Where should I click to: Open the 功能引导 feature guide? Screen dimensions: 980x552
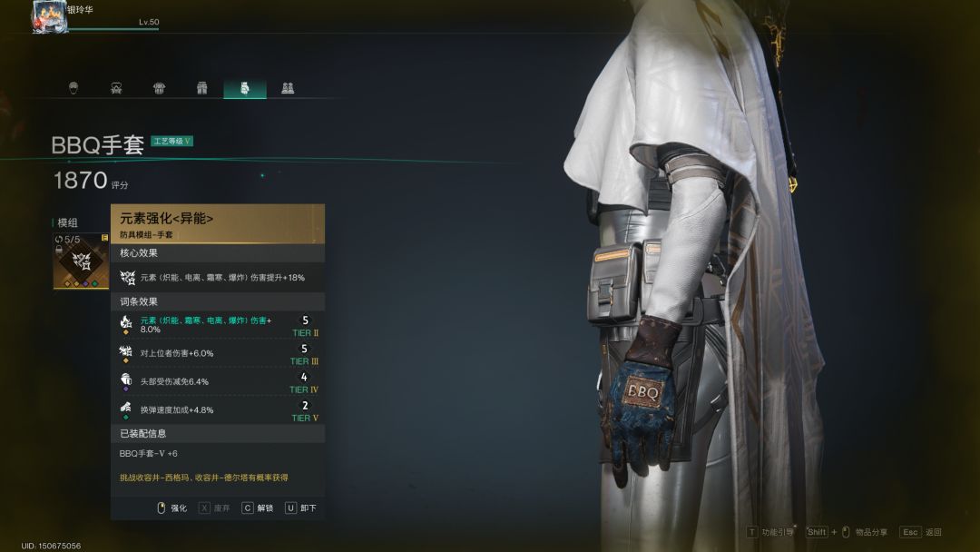point(770,532)
